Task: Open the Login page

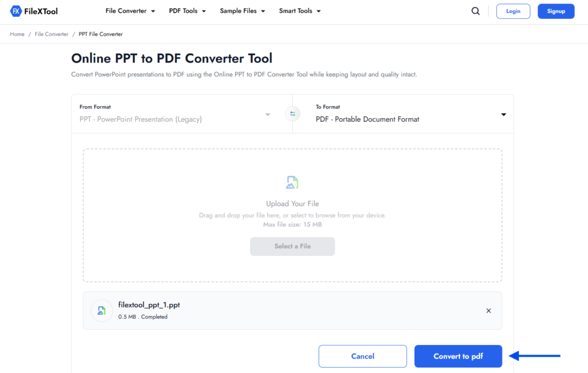Action: (513, 11)
